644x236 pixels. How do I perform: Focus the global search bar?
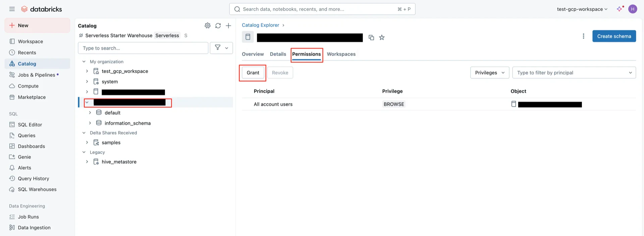coord(322,9)
